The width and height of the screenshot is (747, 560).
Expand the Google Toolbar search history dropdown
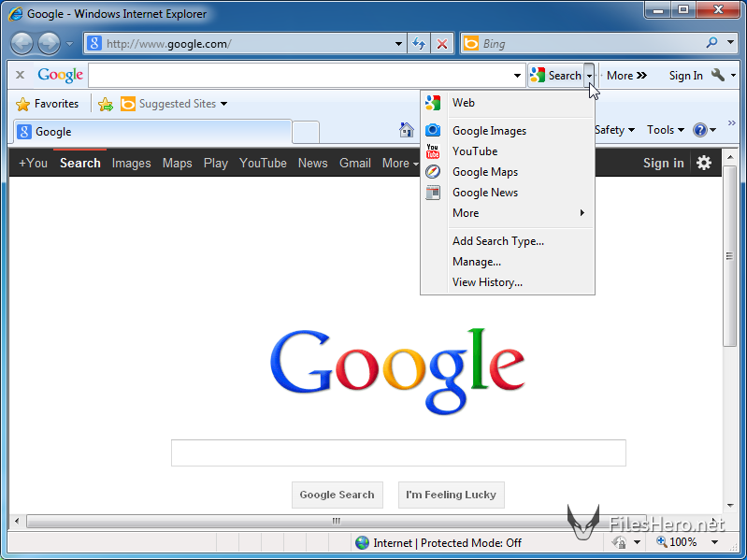tap(517, 75)
